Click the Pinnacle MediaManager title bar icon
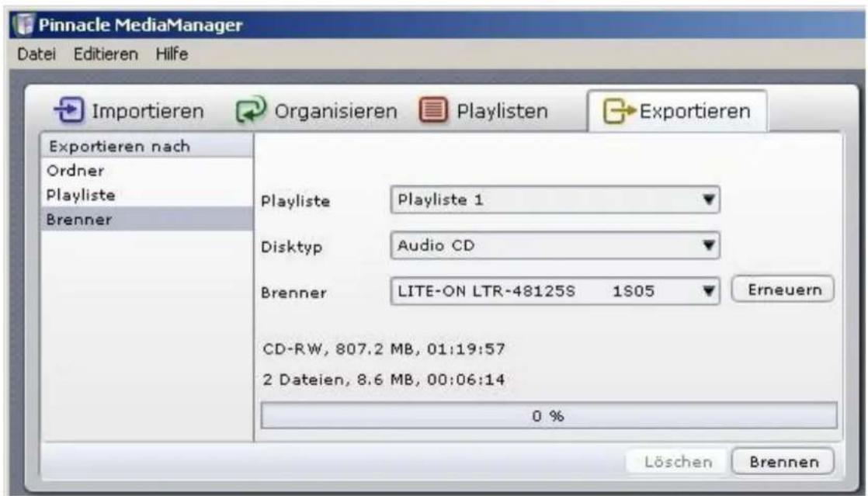Viewport: 868px width, 496px height. 23,24
